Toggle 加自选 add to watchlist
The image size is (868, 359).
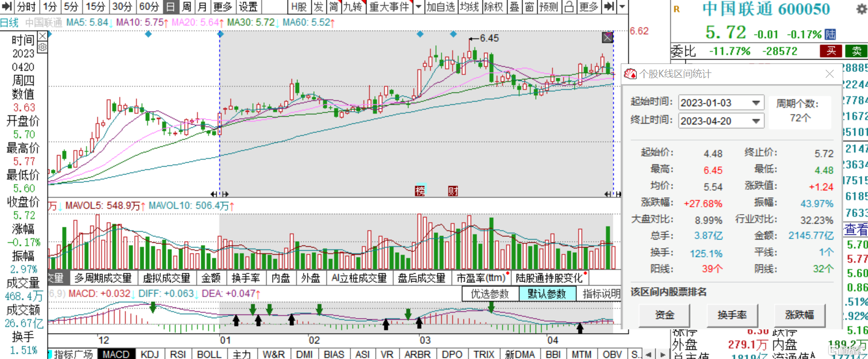click(x=441, y=7)
